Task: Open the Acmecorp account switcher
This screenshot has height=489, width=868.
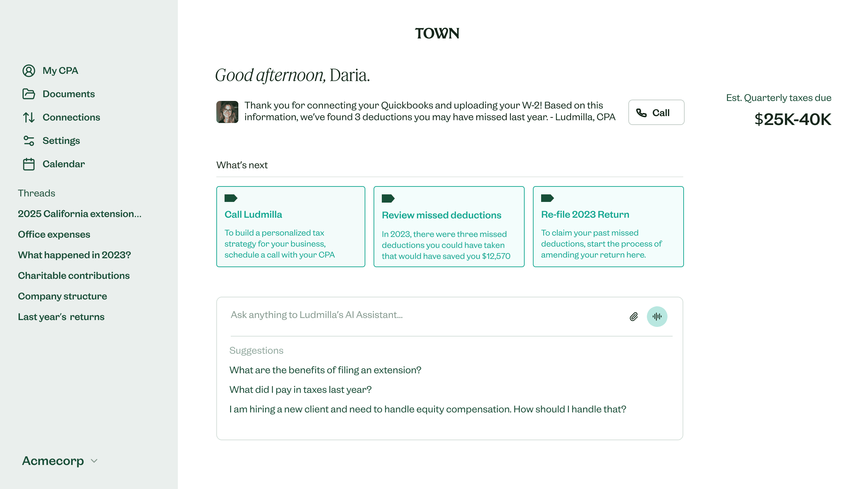Action: (x=53, y=461)
